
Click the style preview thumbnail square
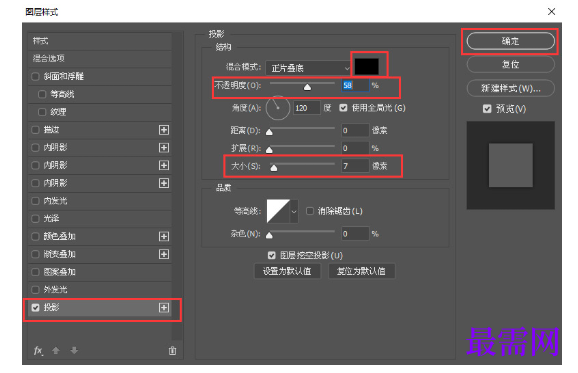click(x=511, y=165)
